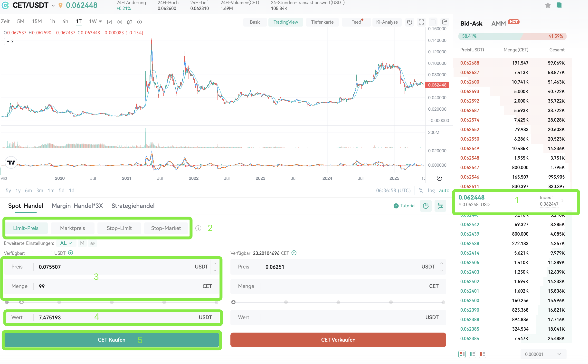Open the 0.000001 price precision dropdown
Viewport: 588px width, 364px height.
[x=543, y=354]
